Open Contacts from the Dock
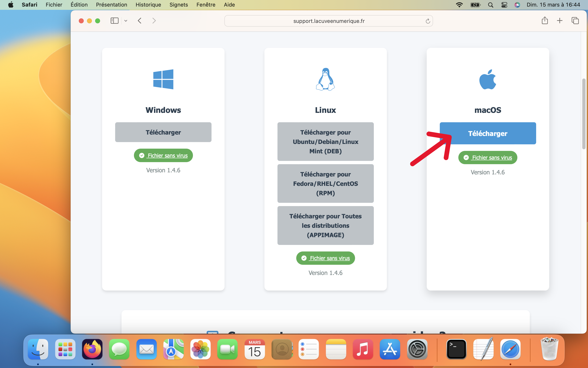This screenshot has width=588, height=368. coord(282,349)
